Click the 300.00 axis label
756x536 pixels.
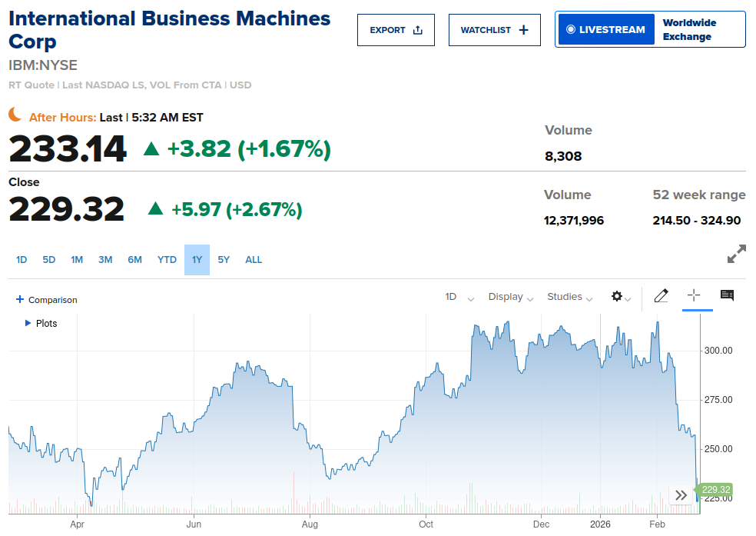click(x=718, y=350)
